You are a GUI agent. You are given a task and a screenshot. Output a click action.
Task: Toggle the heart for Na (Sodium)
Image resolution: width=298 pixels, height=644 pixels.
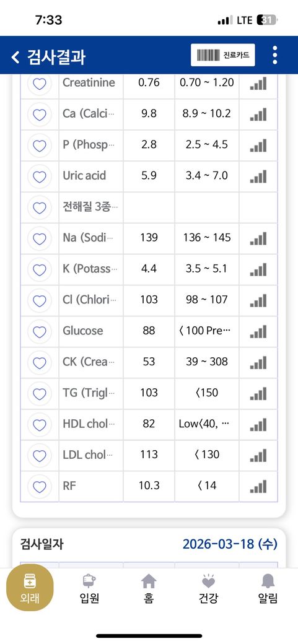click(40, 238)
